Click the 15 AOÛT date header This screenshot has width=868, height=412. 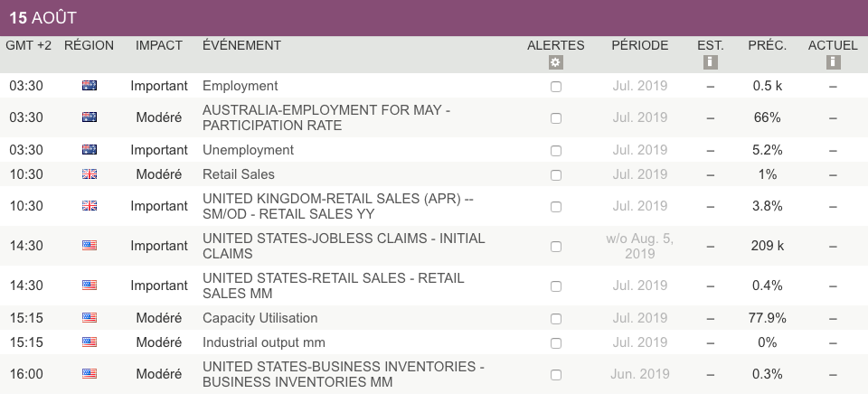43,18
